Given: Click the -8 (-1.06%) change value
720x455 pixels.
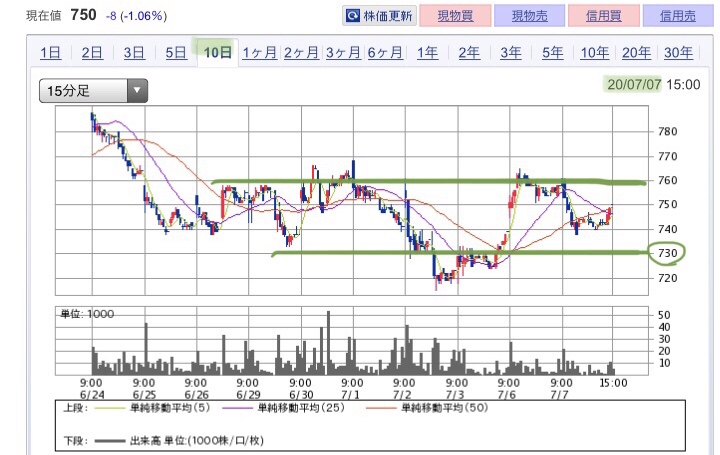Looking at the screenshot, I should (x=136, y=16).
